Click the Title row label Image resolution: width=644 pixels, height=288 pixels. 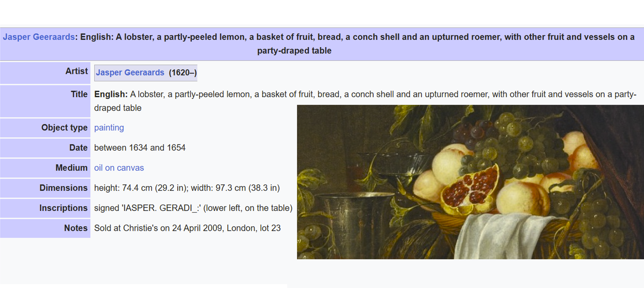pyautogui.click(x=45, y=101)
